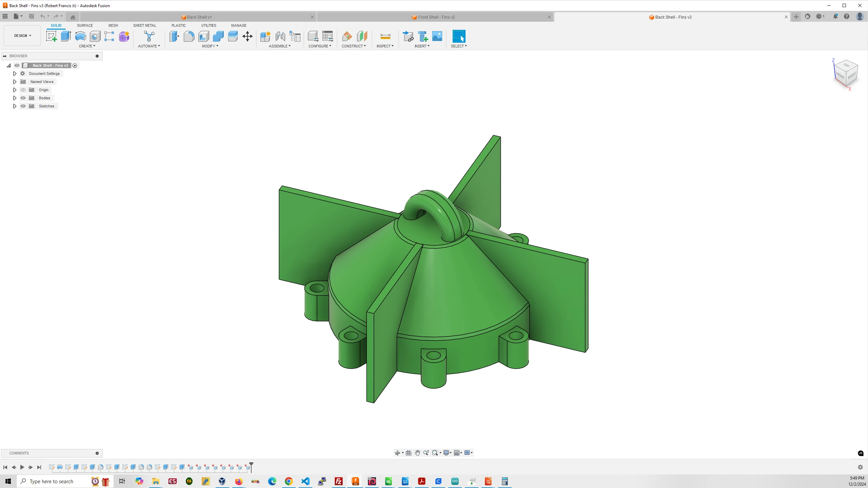The image size is (868, 488).
Task: Drag the timeline playback slider
Action: (x=252, y=467)
